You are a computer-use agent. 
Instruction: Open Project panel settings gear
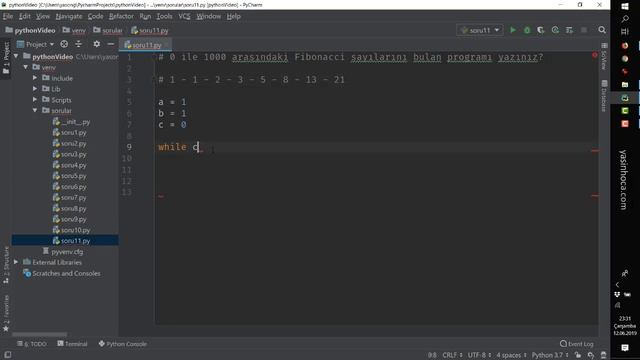97,44
